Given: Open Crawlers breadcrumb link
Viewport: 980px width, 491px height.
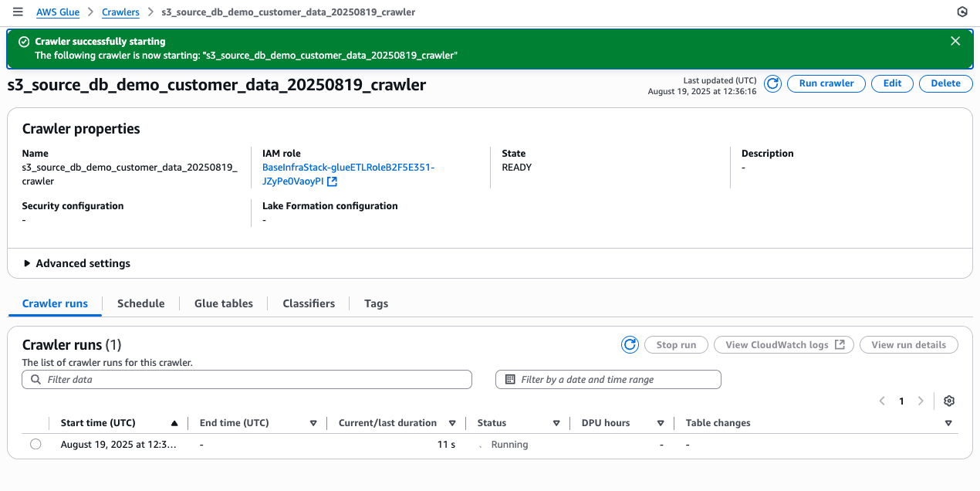Looking at the screenshot, I should click(x=121, y=12).
